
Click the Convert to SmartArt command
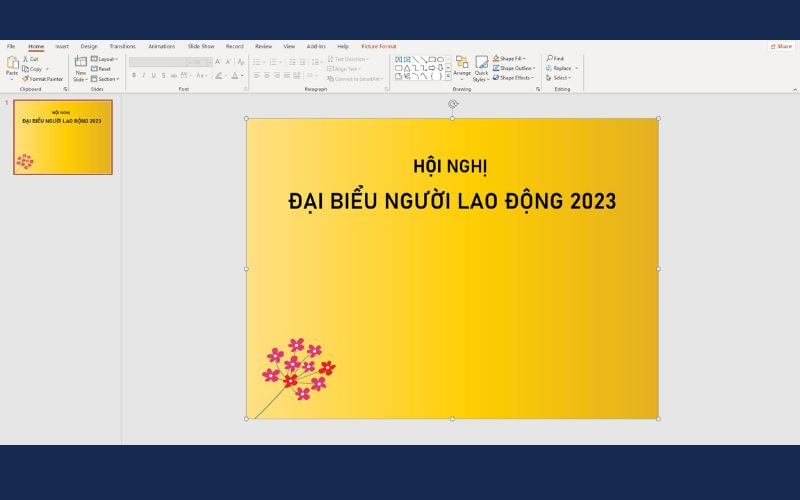(355, 79)
